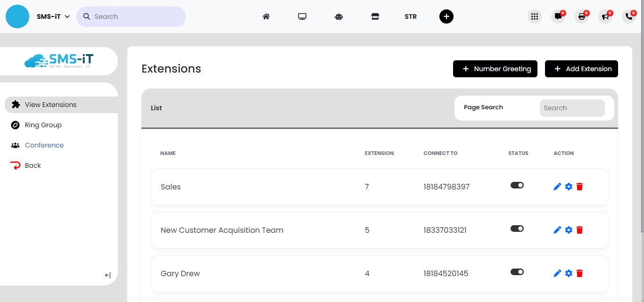Click the home icon in top navigation

266,16
